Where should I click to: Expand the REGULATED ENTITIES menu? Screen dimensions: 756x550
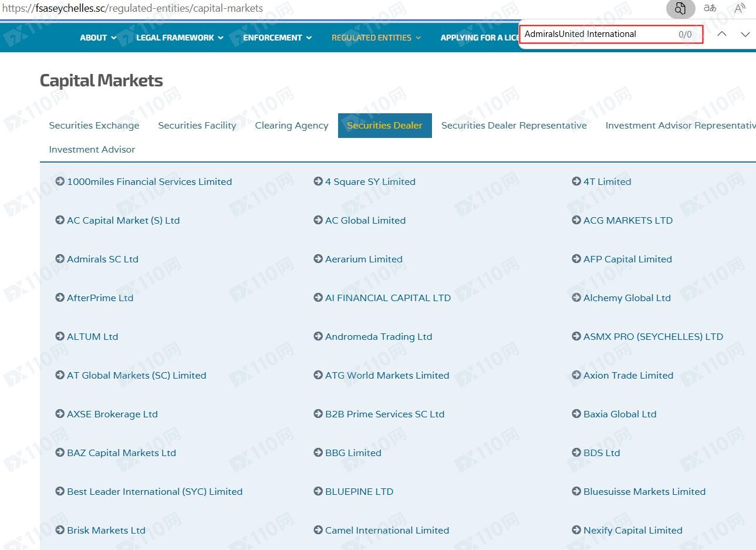pos(376,38)
